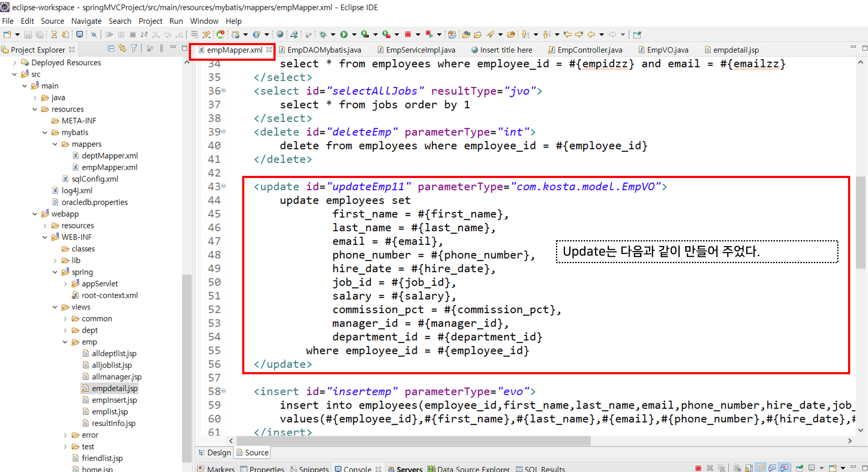Image resolution: width=868 pixels, height=472 pixels.
Task: Open the Console tab at bottom
Action: [x=357, y=469]
